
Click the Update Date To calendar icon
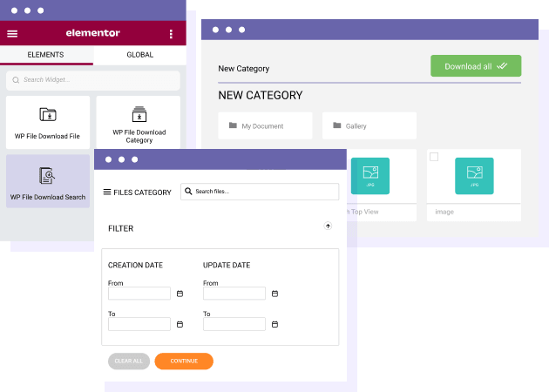(x=274, y=324)
